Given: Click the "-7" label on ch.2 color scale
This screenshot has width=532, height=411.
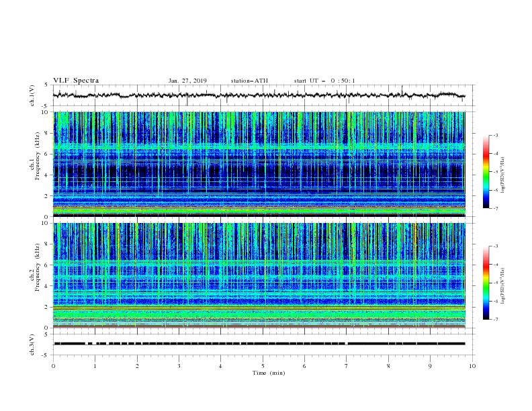Looking at the screenshot, I should pos(496,320).
